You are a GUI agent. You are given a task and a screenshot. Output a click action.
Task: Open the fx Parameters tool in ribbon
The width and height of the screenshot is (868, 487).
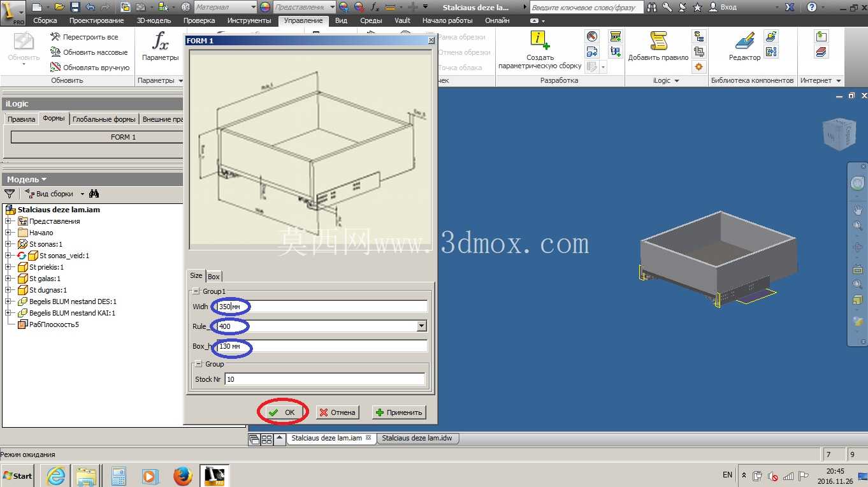pyautogui.click(x=161, y=46)
